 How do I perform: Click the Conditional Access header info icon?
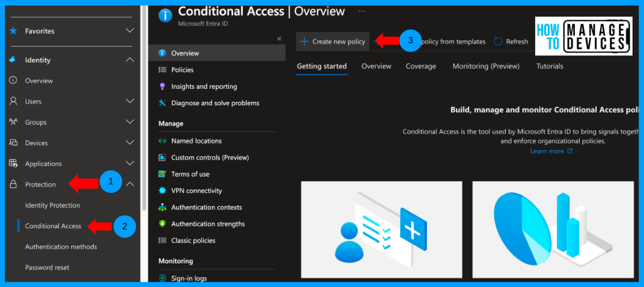165,15
